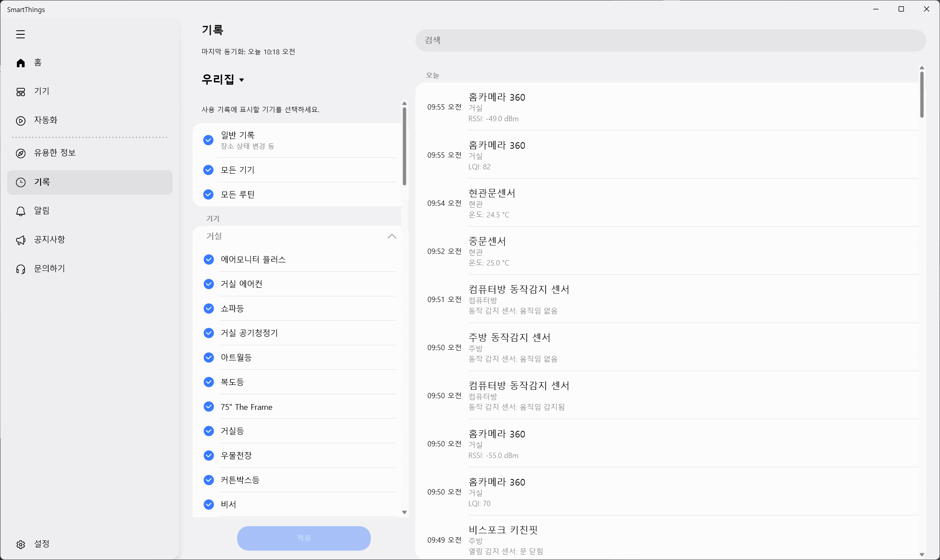Open the 자동화 automation play icon
Image resolution: width=940 pixels, height=560 pixels.
pyautogui.click(x=21, y=121)
